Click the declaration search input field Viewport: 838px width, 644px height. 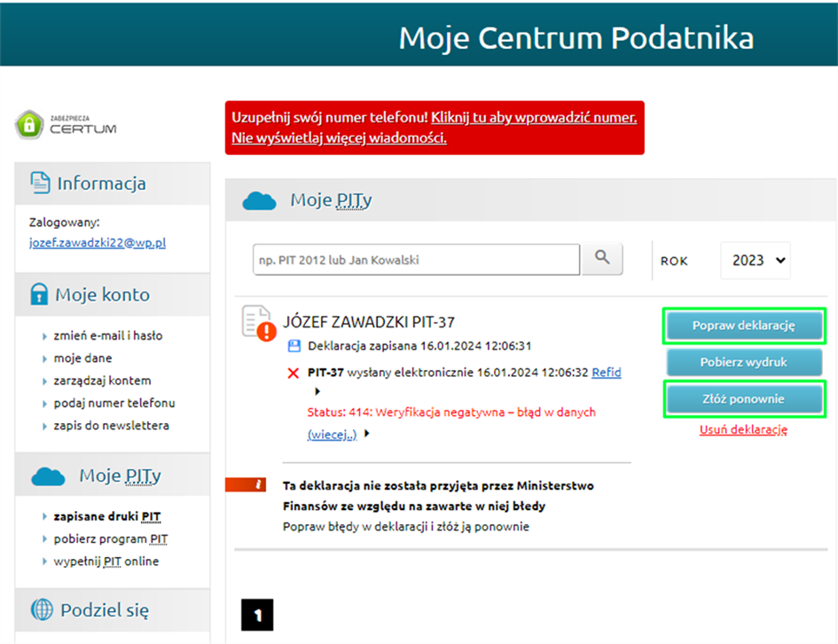(x=415, y=259)
